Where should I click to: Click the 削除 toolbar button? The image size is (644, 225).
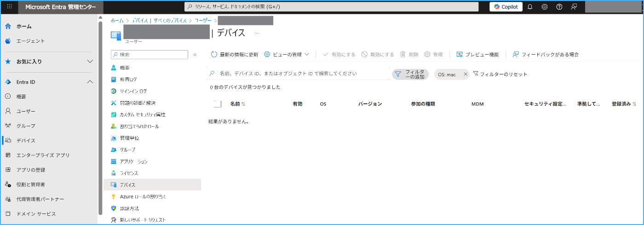[x=409, y=54]
